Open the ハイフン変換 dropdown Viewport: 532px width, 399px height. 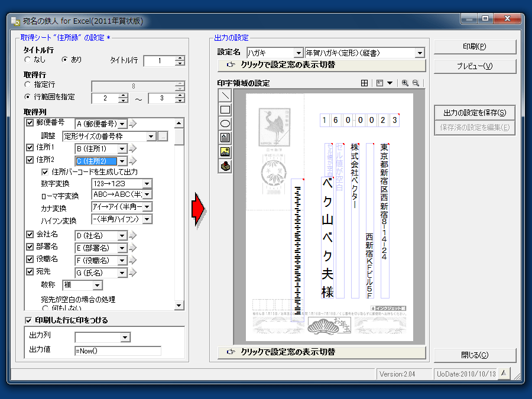click(x=147, y=219)
